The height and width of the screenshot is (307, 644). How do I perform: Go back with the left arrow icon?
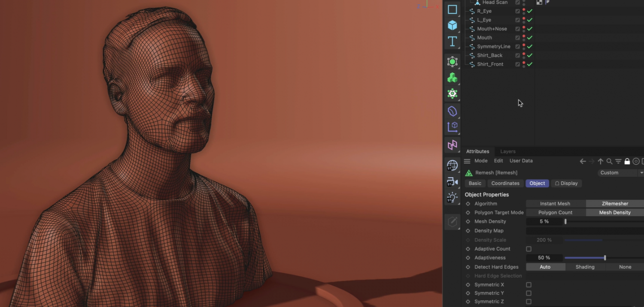coord(583,161)
